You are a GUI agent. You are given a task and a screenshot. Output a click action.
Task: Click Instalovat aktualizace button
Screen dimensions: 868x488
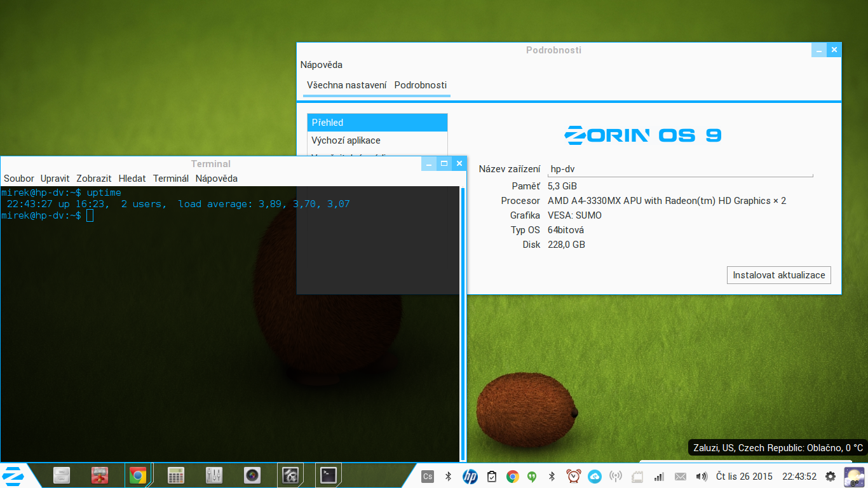pyautogui.click(x=779, y=275)
